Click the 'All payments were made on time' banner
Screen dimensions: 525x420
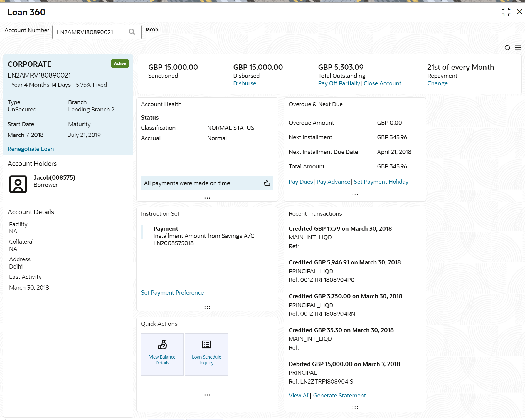click(207, 183)
